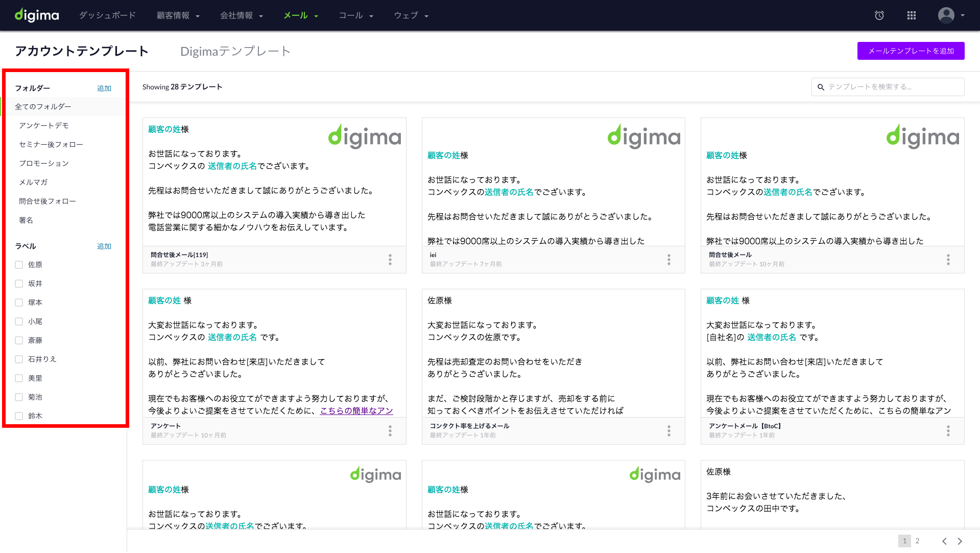
Task: Open the アンケートメール【BtoC】 template preview
Action: [832, 354]
